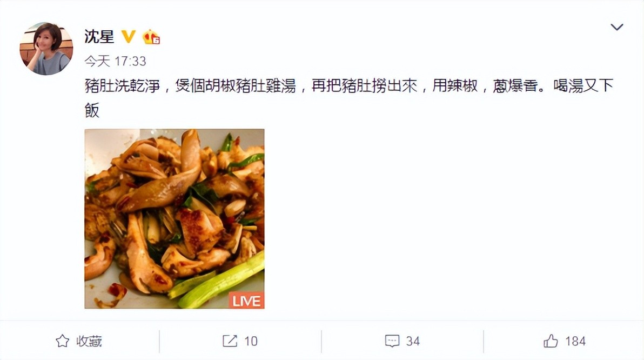Viewport: 644px width, 360px height.
Task: Open comments via the speech bubble icon
Action: point(392,341)
